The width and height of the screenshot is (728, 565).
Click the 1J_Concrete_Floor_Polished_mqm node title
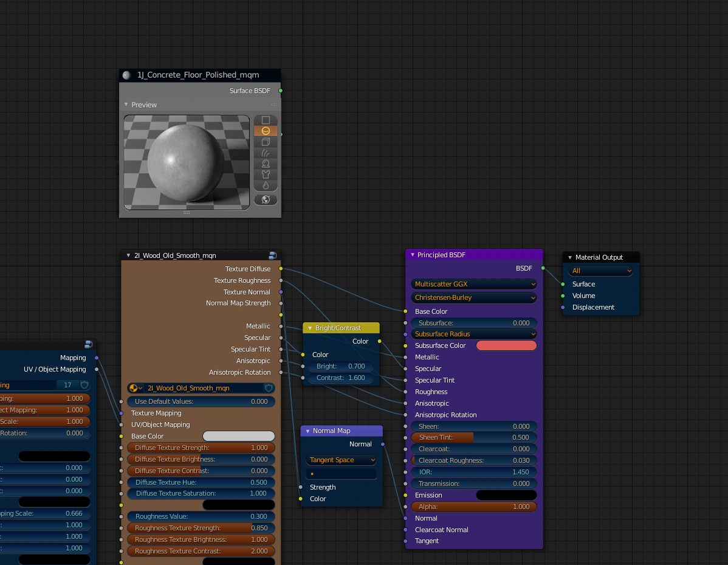coord(198,75)
